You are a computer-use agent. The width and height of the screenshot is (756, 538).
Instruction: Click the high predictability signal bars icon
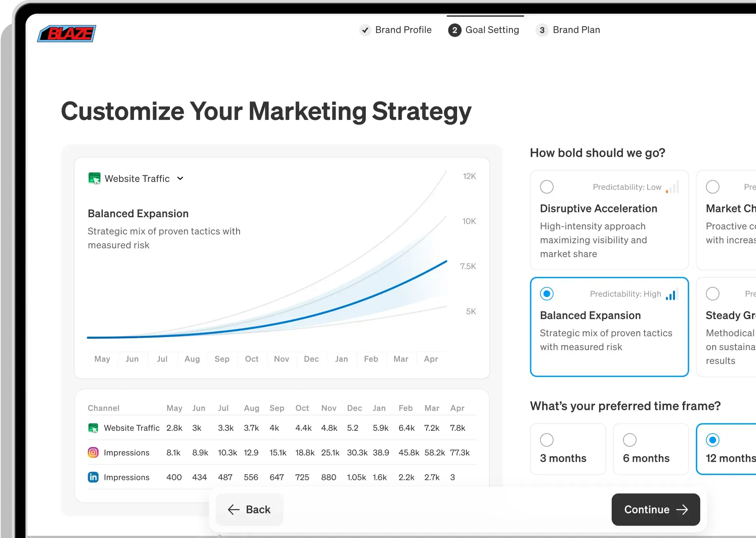[x=671, y=294]
